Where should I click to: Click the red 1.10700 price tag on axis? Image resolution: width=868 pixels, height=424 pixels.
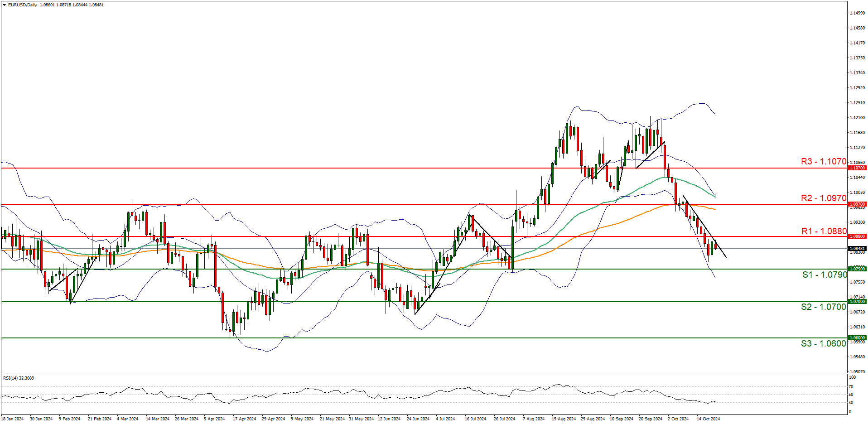pos(857,168)
